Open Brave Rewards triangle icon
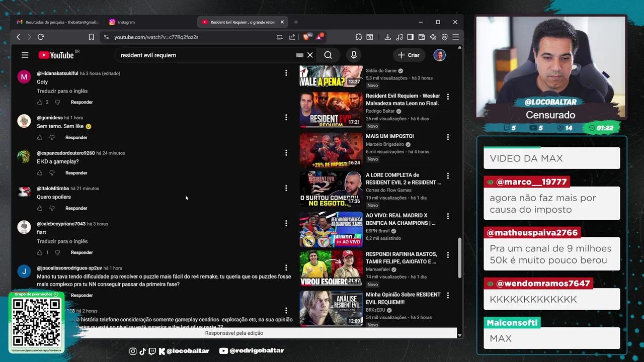The image size is (644, 362). (x=319, y=37)
